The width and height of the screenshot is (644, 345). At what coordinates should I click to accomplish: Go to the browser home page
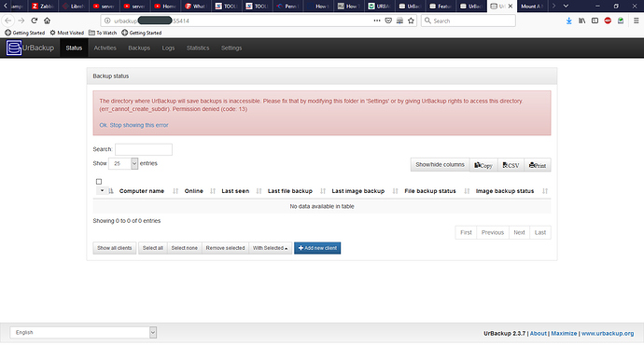48,21
